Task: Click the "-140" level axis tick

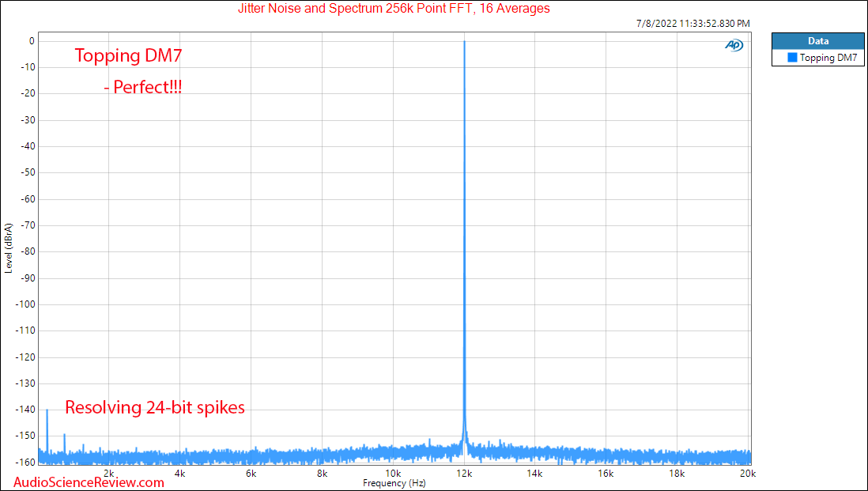Action: pos(25,410)
